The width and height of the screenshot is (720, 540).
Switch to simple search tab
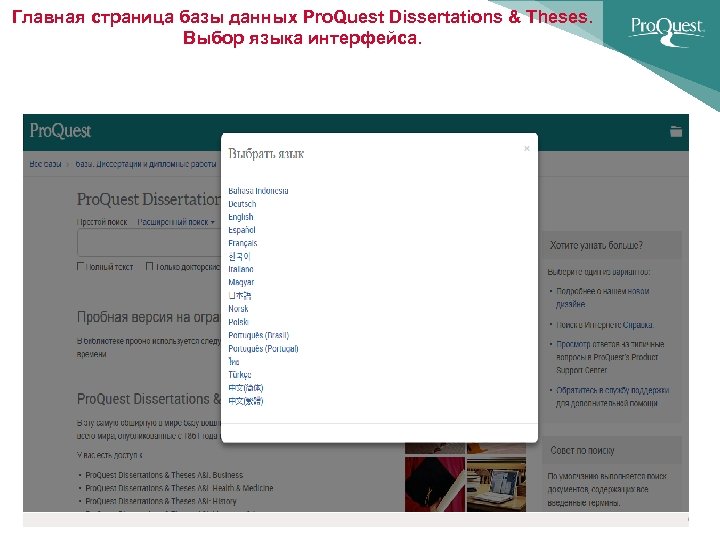point(102,222)
